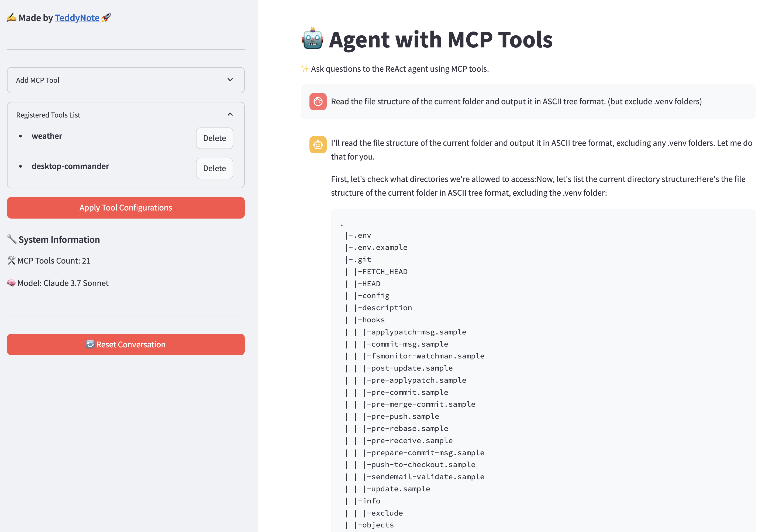This screenshot has height=532, width=772.
Task: Delete the desktop-commander tool
Action: coord(214,168)
